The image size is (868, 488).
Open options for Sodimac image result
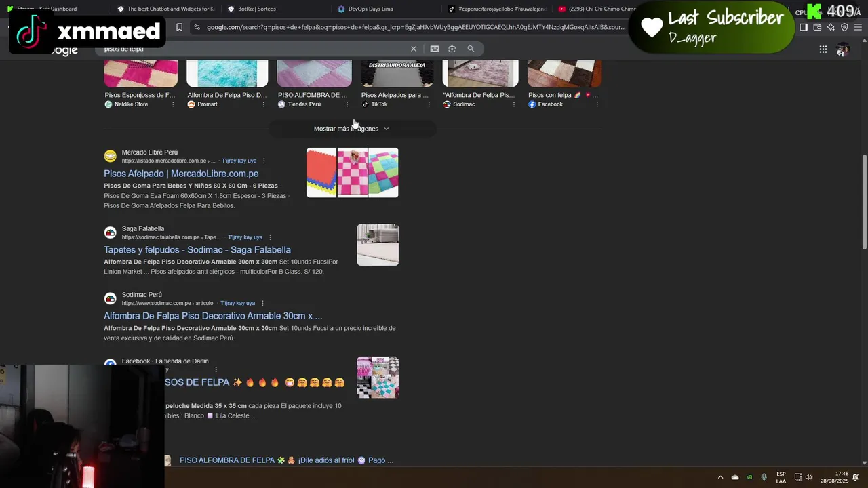coord(513,104)
